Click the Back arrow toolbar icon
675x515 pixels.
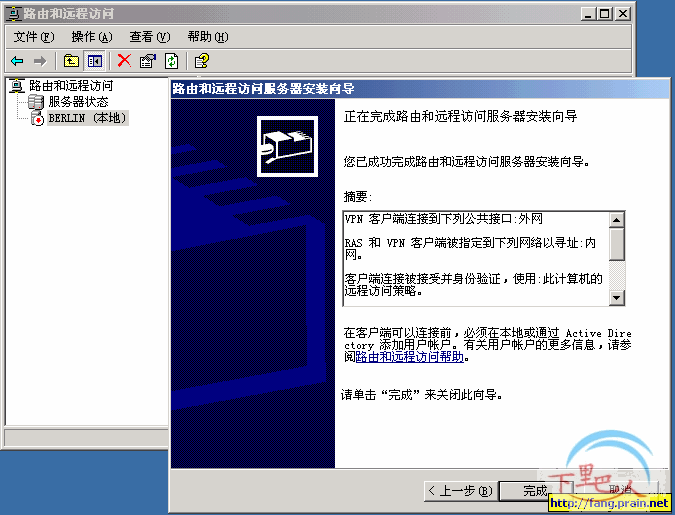click(17, 61)
